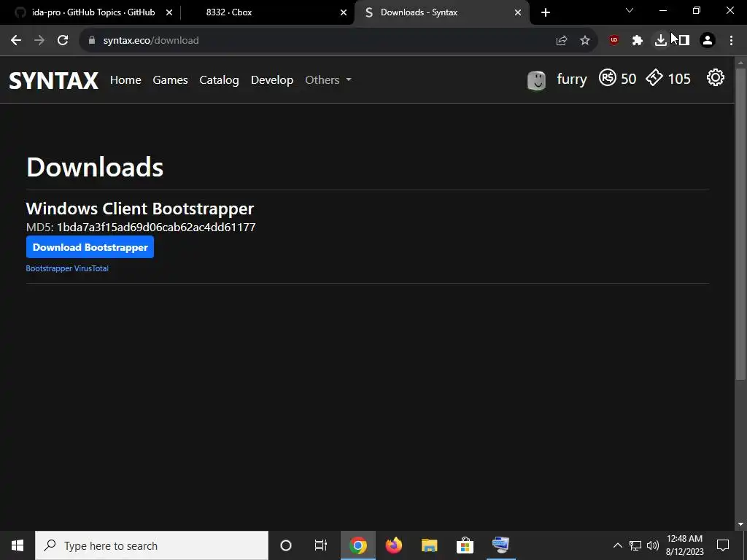
Task: Close the ida-pro GitHub Topics tab
Action: 169,12
